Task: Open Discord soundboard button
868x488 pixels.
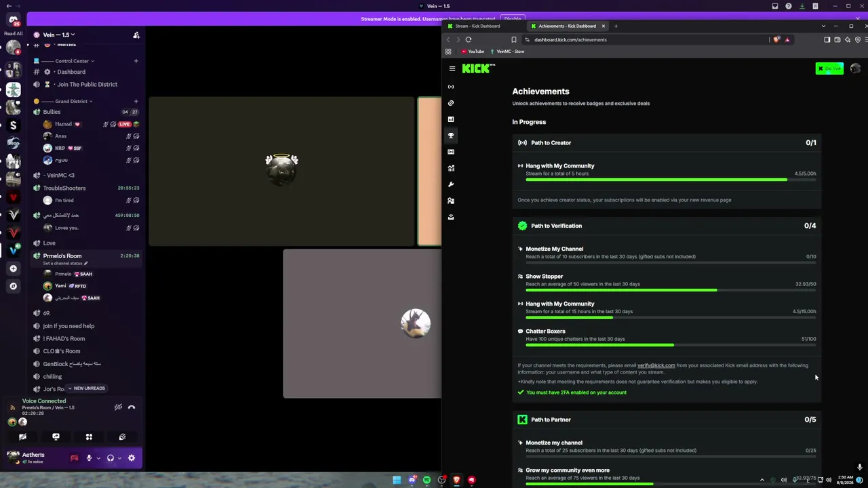Action: coord(122,437)
